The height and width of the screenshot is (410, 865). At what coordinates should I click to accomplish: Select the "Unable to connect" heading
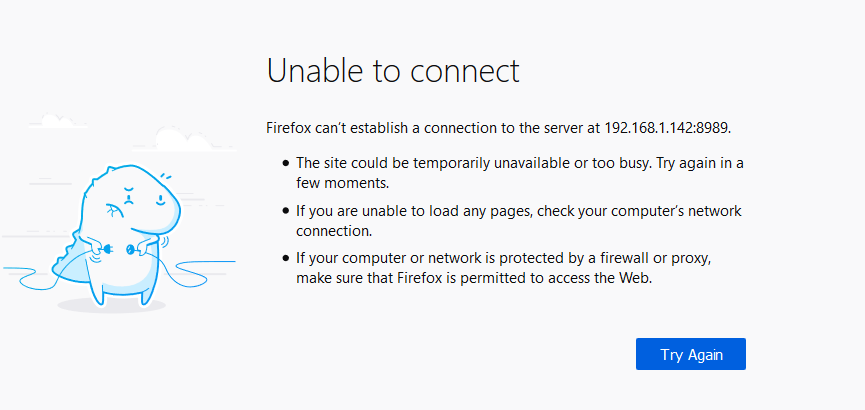393,71
